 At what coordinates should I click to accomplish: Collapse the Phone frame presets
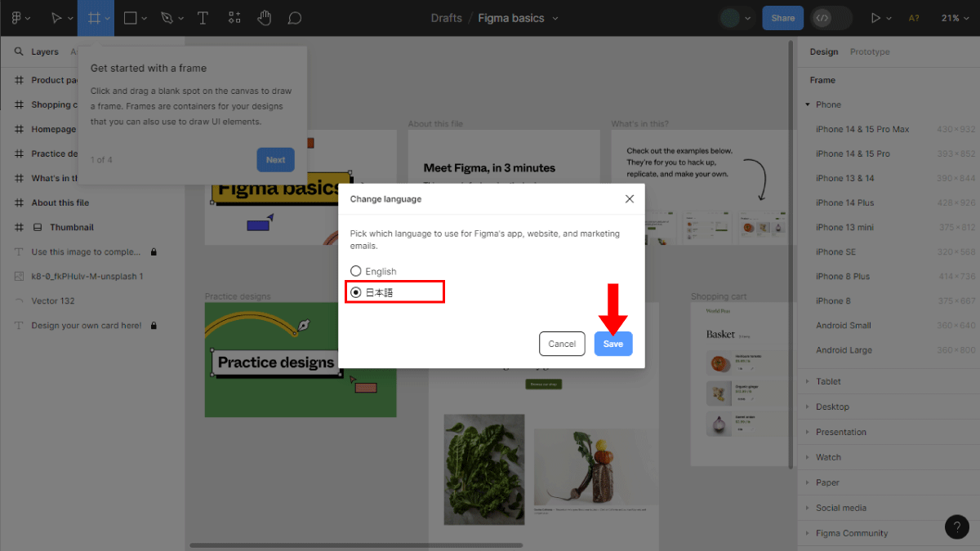click(x=808, y=104)
